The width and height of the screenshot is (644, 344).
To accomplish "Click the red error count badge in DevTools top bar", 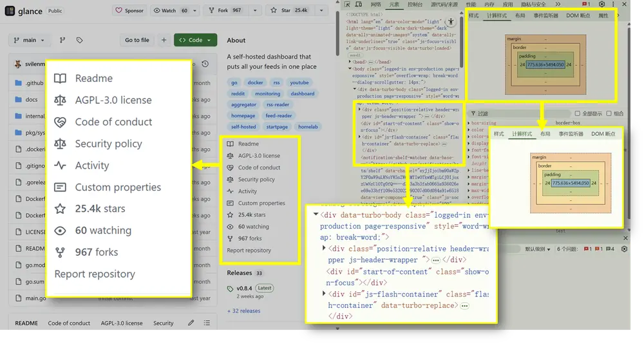I will point(586,4).
